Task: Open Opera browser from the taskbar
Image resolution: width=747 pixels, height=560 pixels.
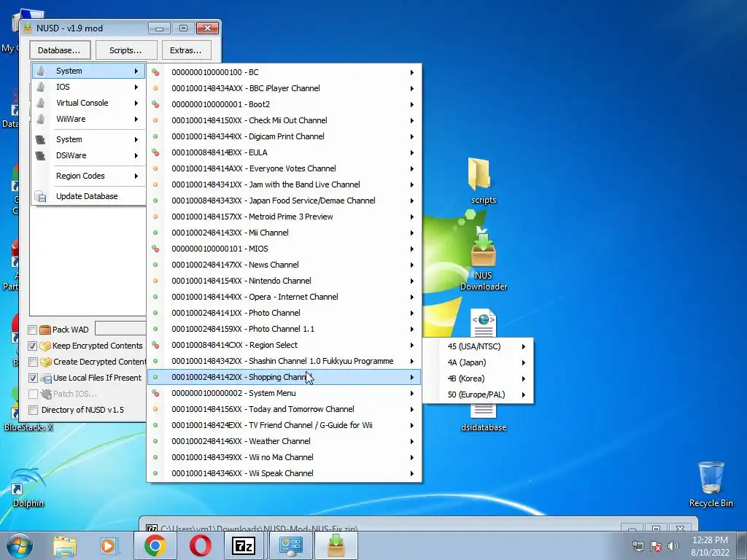Action: 201,545
